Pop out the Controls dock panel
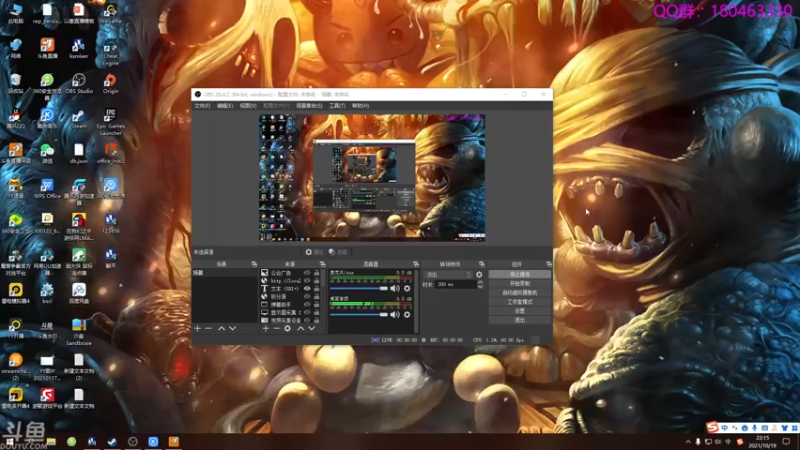 click(549, 264)
